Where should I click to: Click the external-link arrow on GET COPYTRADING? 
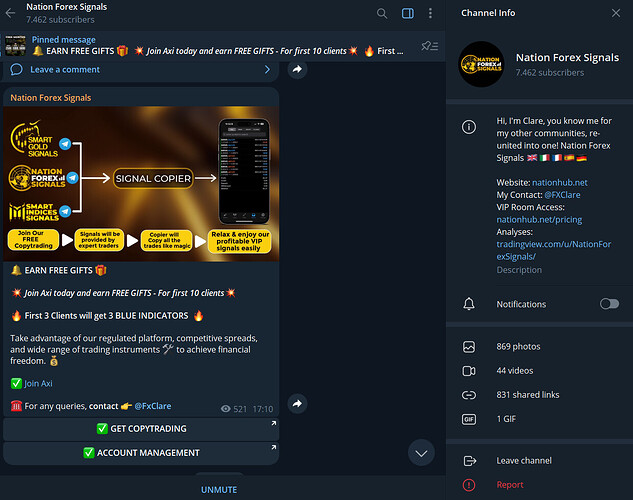pos(274,423)
